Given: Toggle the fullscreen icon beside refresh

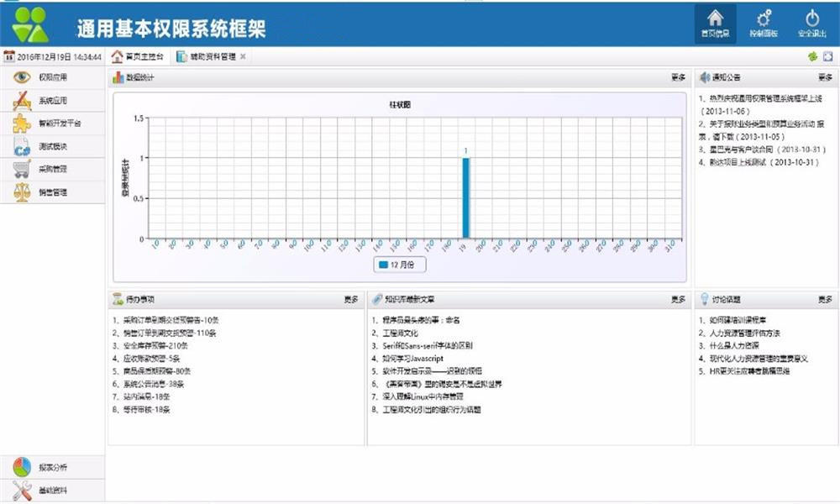Looking at the screenshot, I should [827, 56].
